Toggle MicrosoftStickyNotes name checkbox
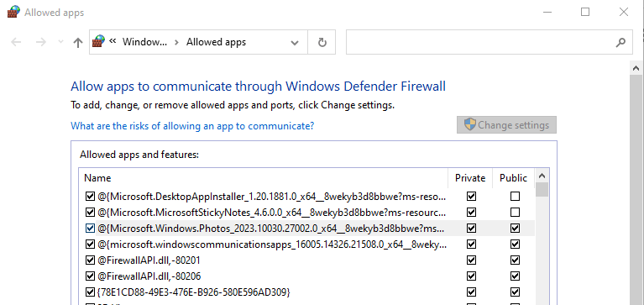 tap(90, 213)
